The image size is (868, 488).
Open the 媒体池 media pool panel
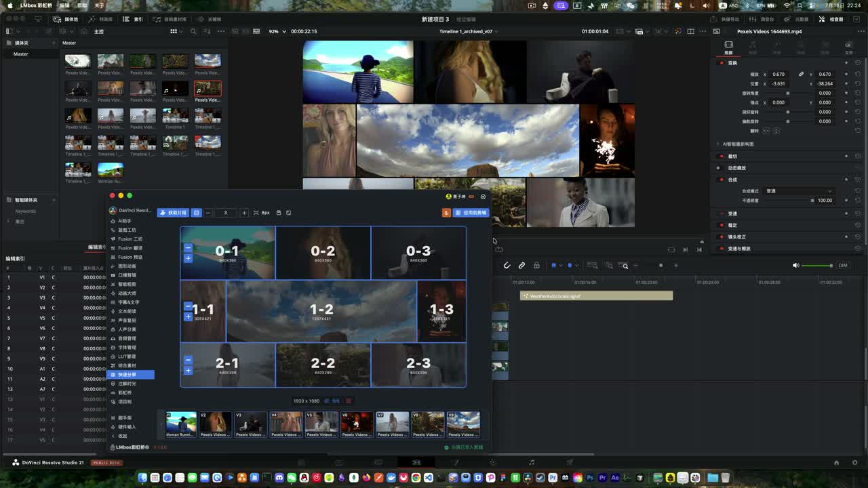66,19
